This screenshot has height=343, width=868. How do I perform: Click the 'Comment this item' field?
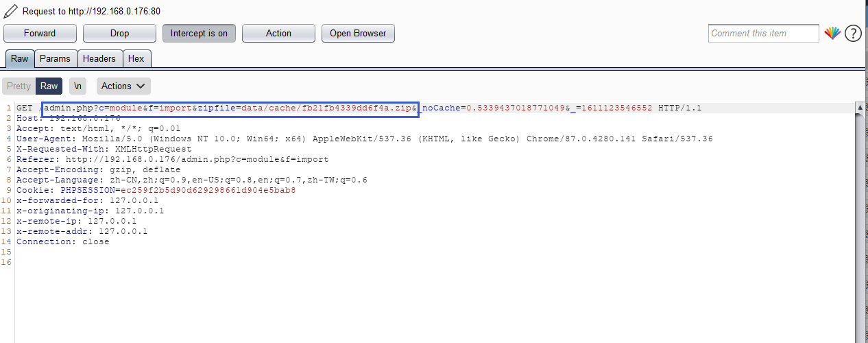(x=763, y=33)
